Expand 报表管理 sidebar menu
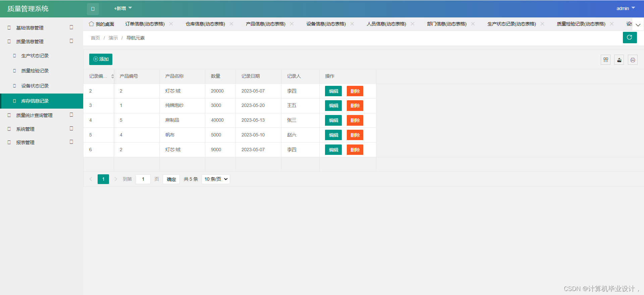Screen dimensions: 644x295 pos(42,142)
